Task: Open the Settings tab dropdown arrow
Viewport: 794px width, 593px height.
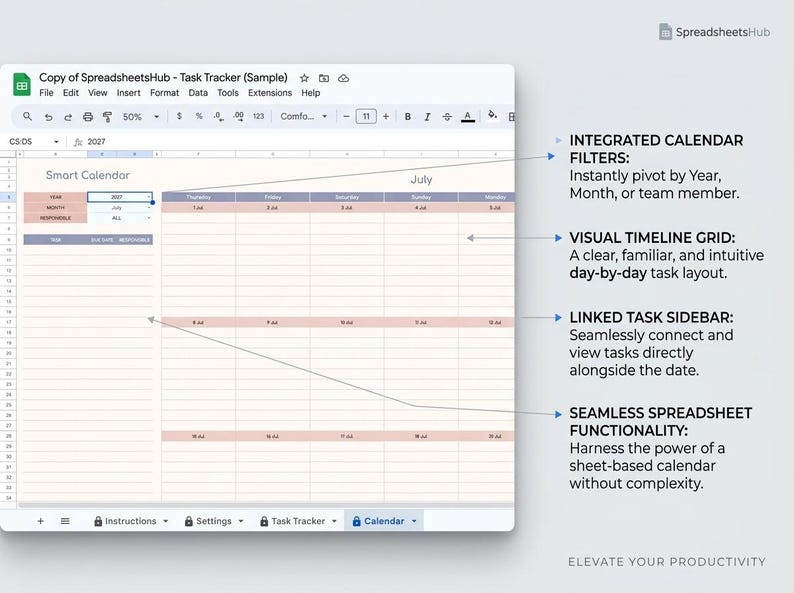Action: tap(241, 521)
